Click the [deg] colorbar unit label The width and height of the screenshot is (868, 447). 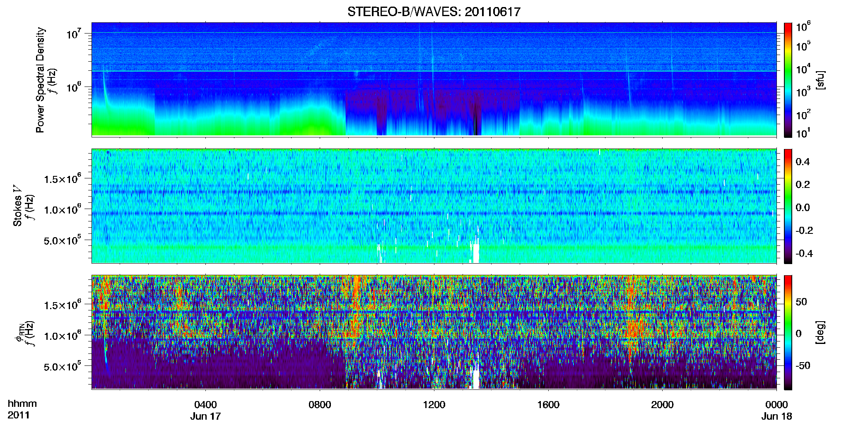point(820,332)
